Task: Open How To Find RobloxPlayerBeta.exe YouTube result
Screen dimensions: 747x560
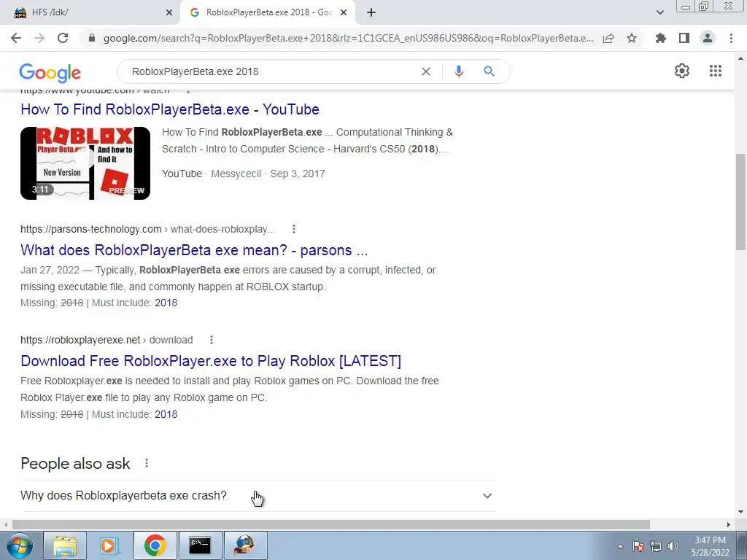Action: (x=169, y=109)
